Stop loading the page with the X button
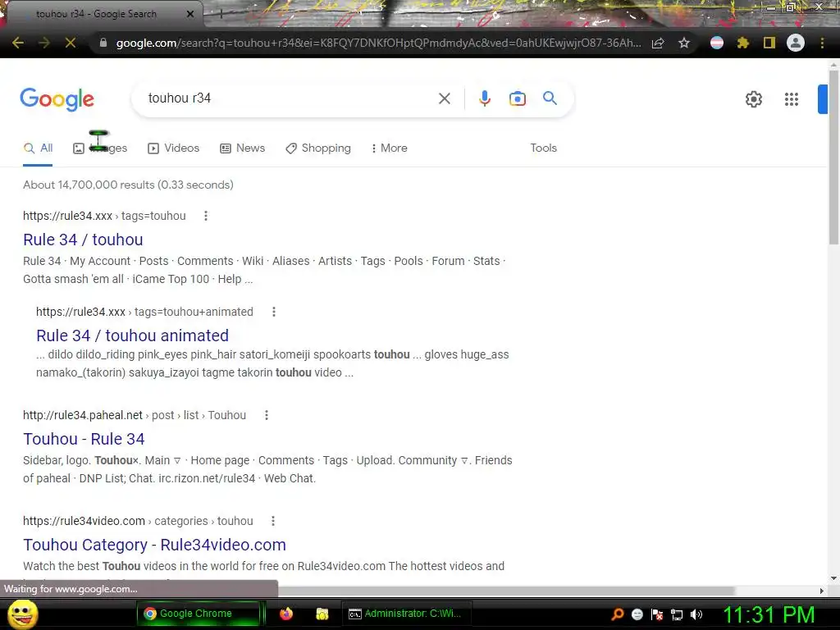Image resolution: width=840 pixels, height=630 pixels. [71, 43]
